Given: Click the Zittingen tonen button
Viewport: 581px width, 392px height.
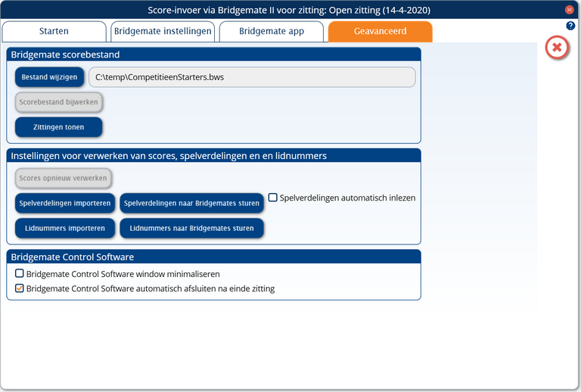Looking at the screenshot, I should [x=58, y=127].
